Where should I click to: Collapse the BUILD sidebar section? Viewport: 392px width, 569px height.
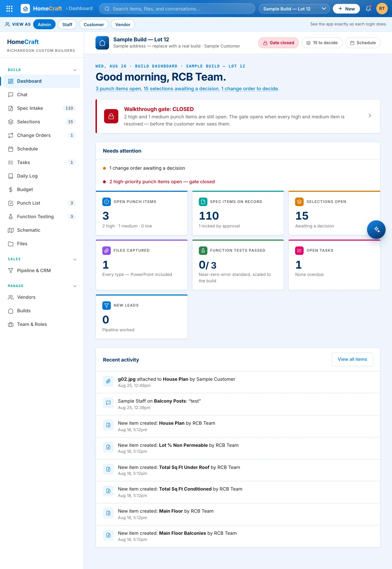click(75, 70)
